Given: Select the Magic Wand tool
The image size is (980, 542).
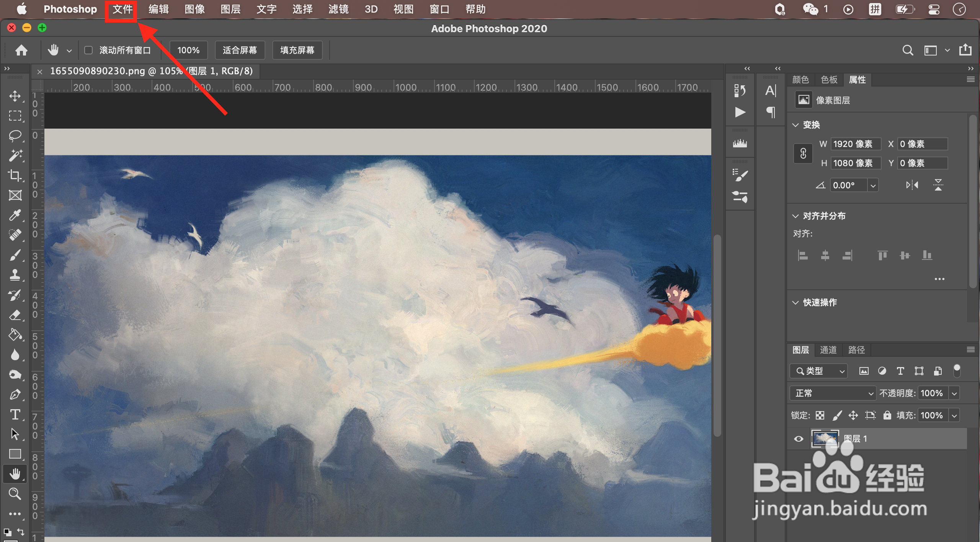Looking at the screenshot, I should point(15,155).
